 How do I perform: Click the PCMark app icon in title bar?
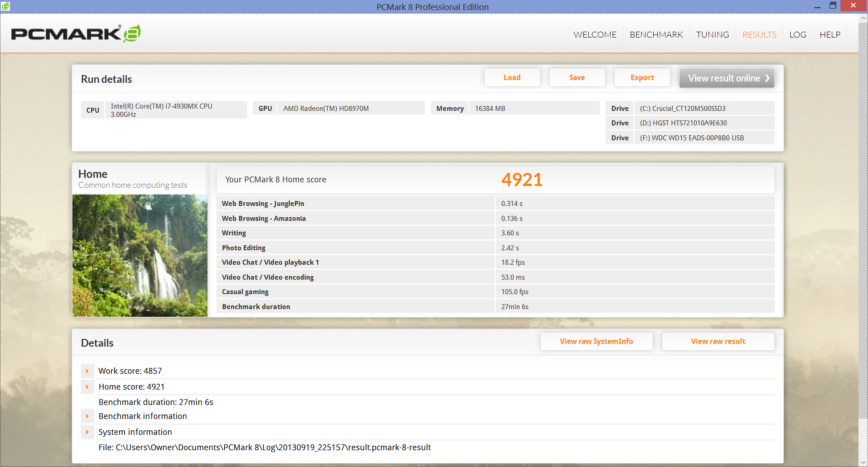point(5,6)
